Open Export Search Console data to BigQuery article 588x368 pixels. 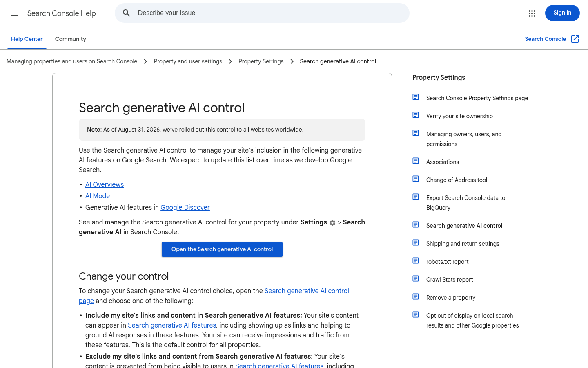(x=465, y=203)
